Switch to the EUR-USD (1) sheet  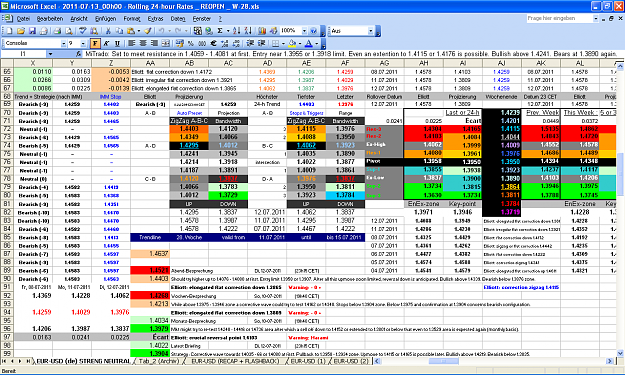pyautogui.click(x=308, y=361)
